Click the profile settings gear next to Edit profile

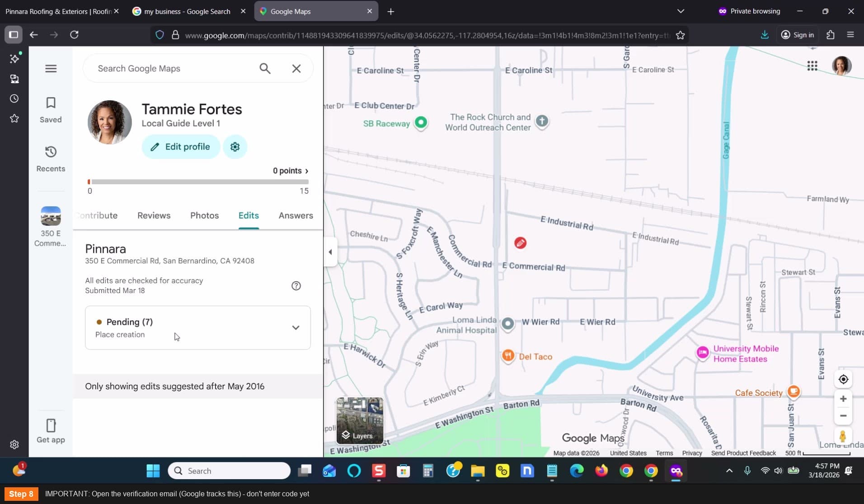[235, 147]
